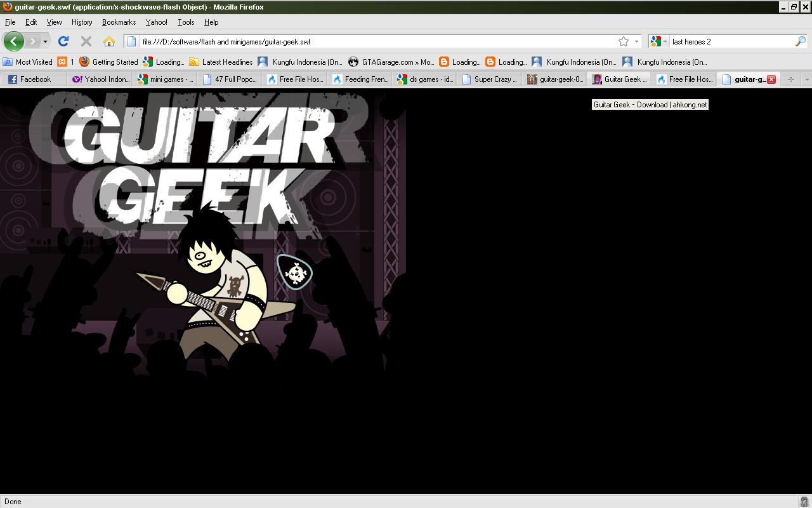Close the active guitar-g tab
Screen dimensions: 812x508
coord(771,79)
